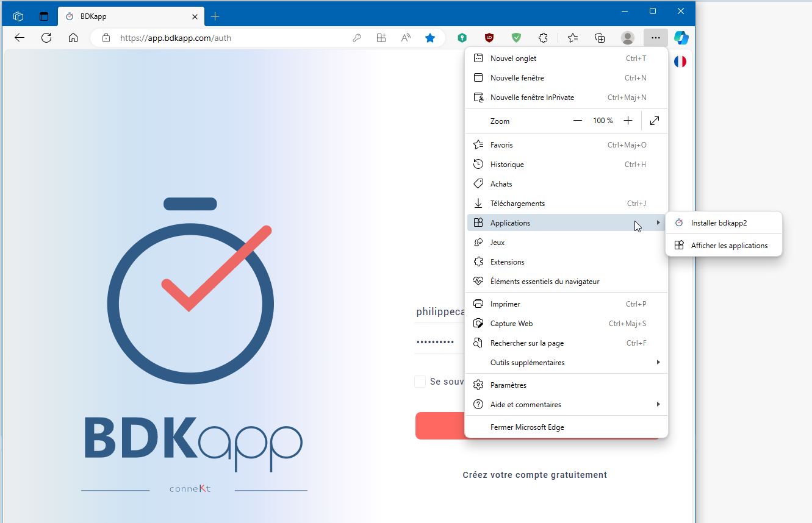Screen dimensions: 812x523
Task: Expand the Applications submenu
Action: (566, 223)
